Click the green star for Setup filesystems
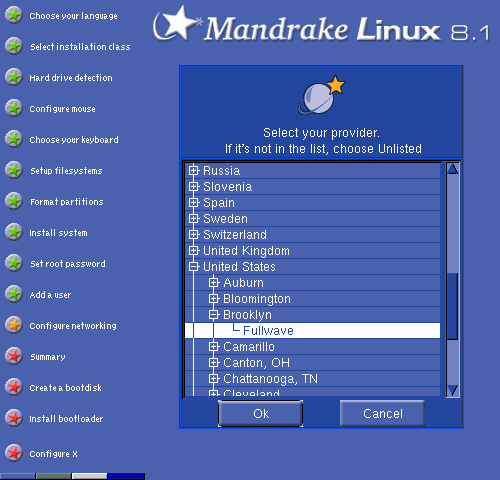Image resolution: width=500 pixels, height=480 pixels. (14, 170)
